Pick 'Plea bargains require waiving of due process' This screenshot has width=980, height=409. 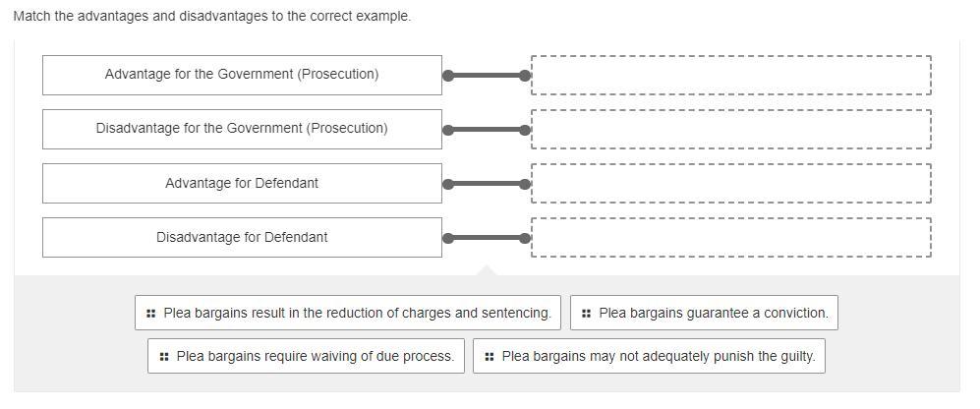(x=315, y=357)
